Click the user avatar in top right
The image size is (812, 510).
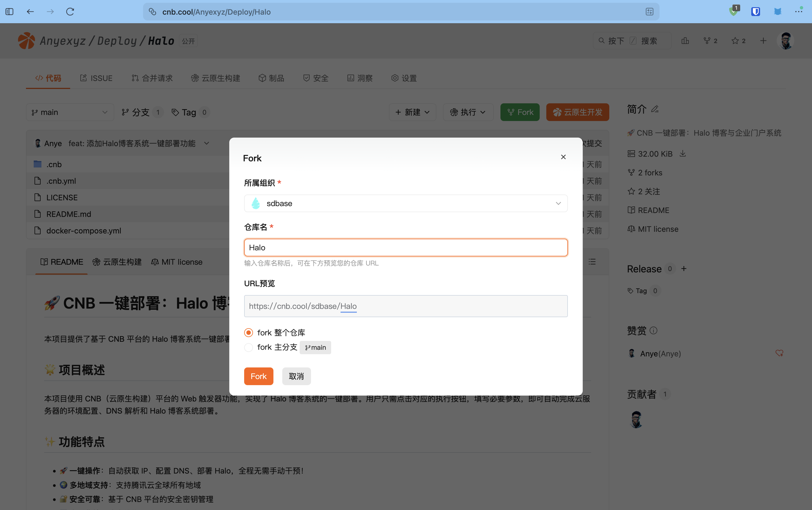pyautogui.click(x=786, y=41)
